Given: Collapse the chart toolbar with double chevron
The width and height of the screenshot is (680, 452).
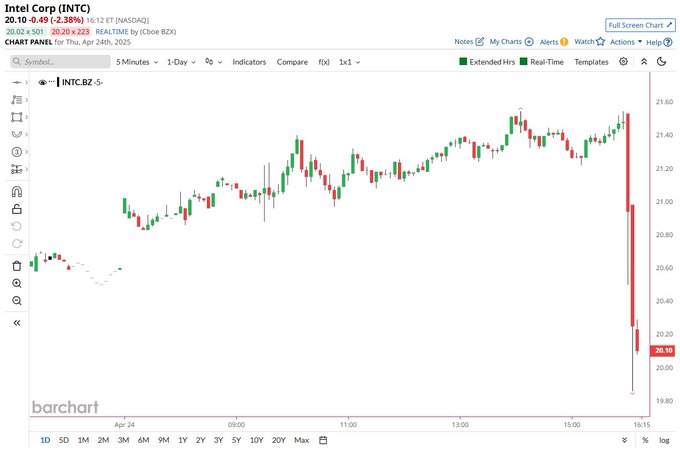Looking at the screenshot, I should [644, 62].
